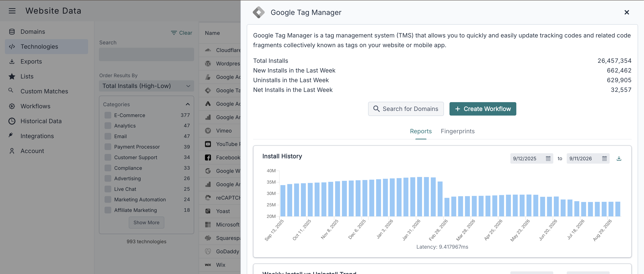This screenshot has width=644, height=274.
Task: Open calendar for end date 9/11/2026
Action: (x=604, y=158)
